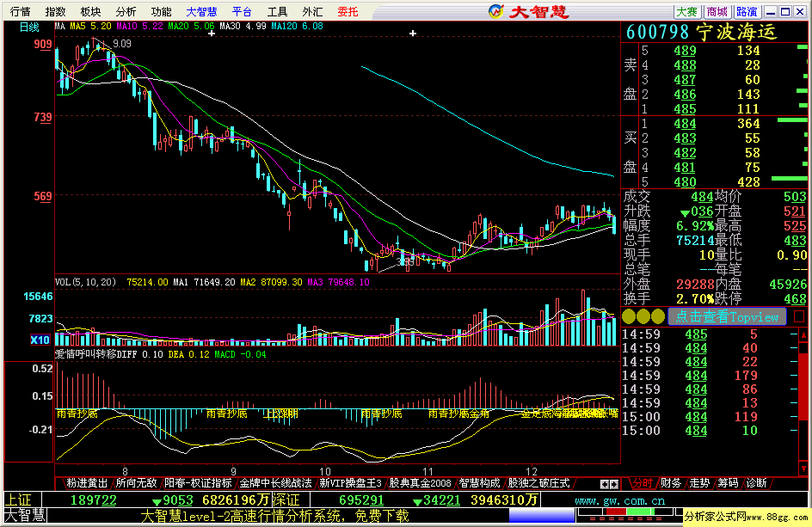Screen dimensions: 812x527
Task: Select the 股独之破庄式 indicator tab
Action: 538,483
